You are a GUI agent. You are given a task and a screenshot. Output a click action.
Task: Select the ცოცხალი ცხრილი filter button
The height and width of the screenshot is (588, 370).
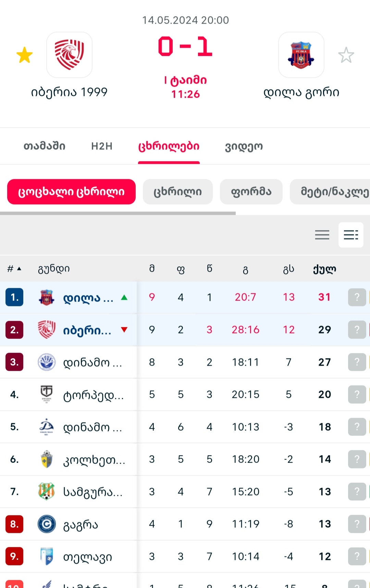point(71,192)
